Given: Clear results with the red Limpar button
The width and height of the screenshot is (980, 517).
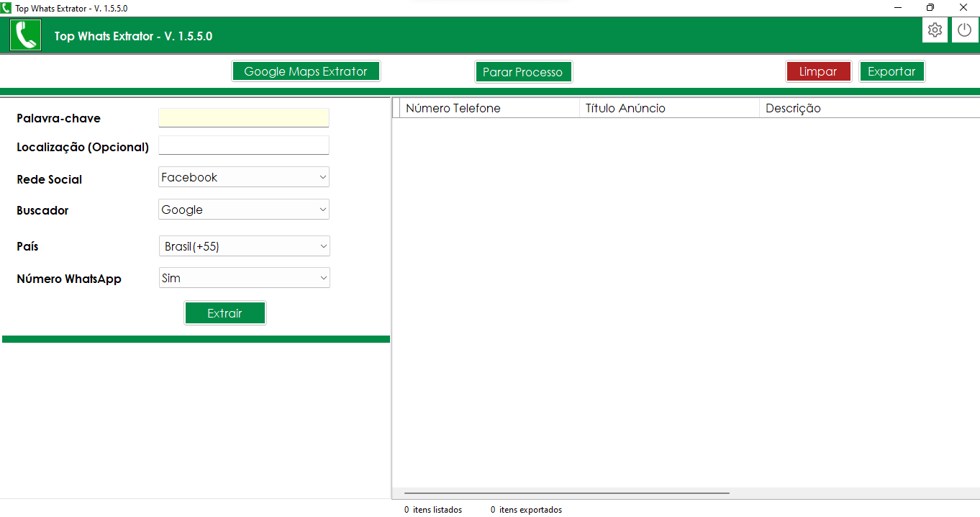Looking at the screenshot, I should 818,71.
